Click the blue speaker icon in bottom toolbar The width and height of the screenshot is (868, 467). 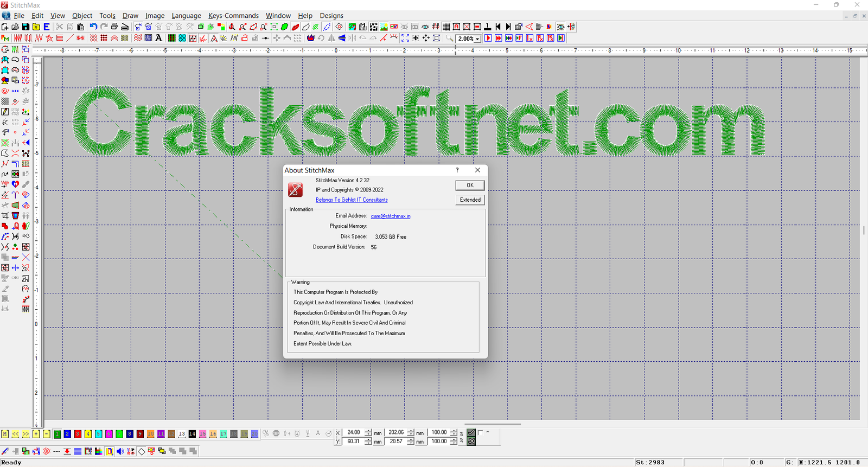coord(120,451)
